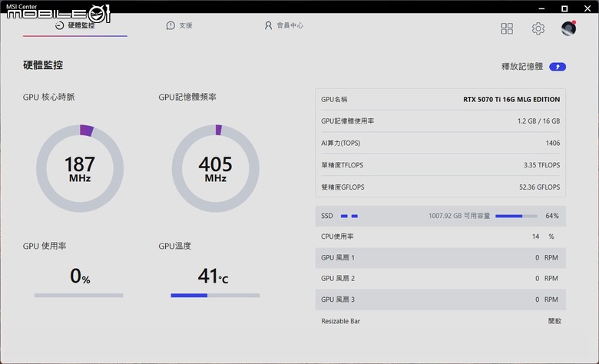Click the GPU usage progress bar
The height and width of the screenshot is (364, 599).
(x=78, y=295)
